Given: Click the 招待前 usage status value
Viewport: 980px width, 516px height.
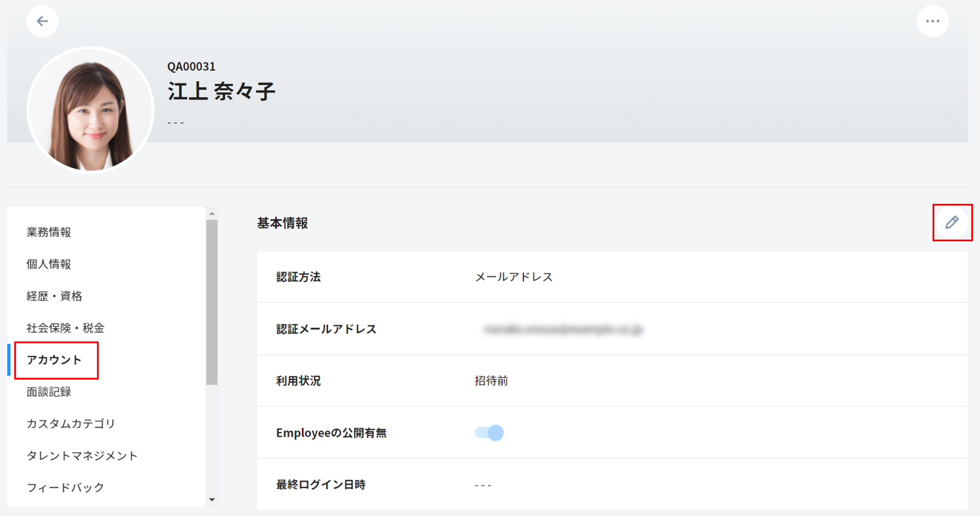Looking at the screenshot, I should [491, 381].
